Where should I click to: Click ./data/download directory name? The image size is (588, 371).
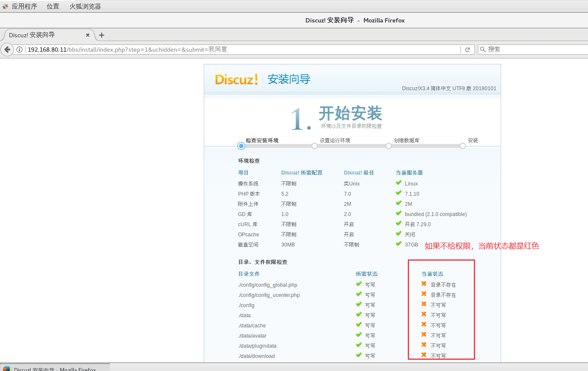coord(256,356)
